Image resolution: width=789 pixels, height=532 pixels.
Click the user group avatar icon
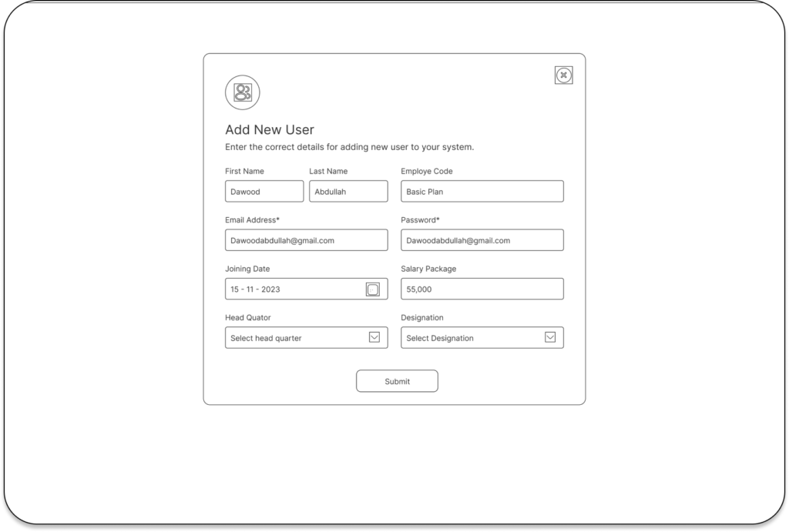coord(242,93)
